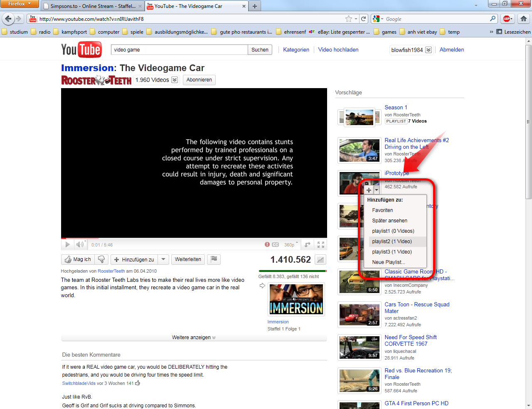Click the thumbs-down dislike icon
The width and height of the screenshot is (532, 409).
pos(101,259)
